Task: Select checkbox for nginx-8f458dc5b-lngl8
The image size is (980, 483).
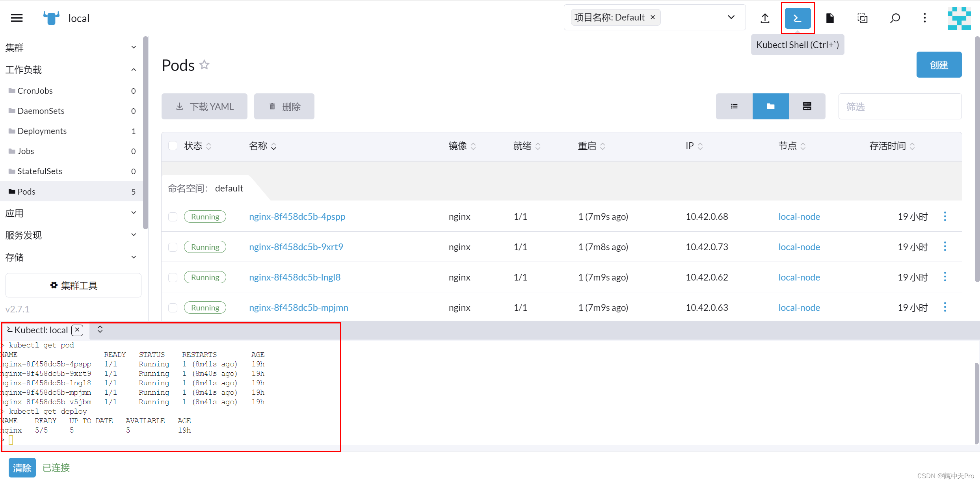Action: coord(173,277)
